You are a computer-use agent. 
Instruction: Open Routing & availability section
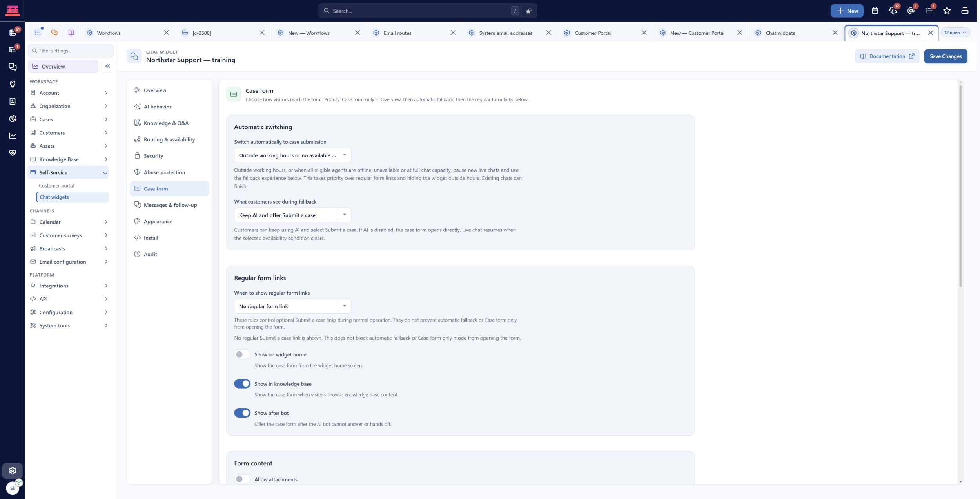pos(169,139)
